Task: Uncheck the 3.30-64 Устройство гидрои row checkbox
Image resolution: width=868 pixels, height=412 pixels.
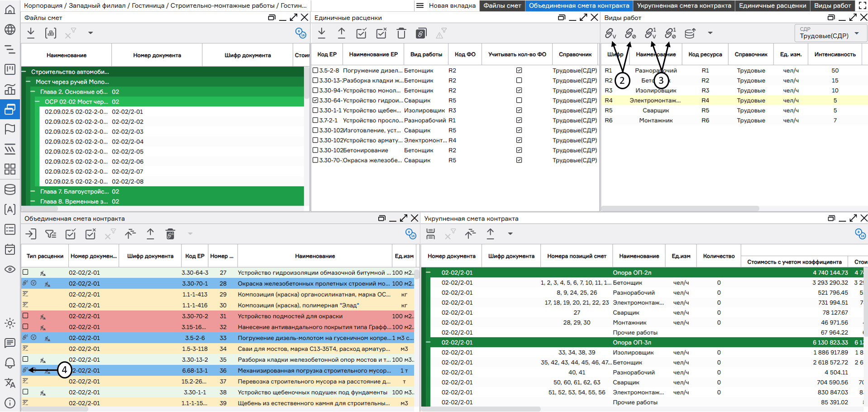Action: tap(316, 101)
